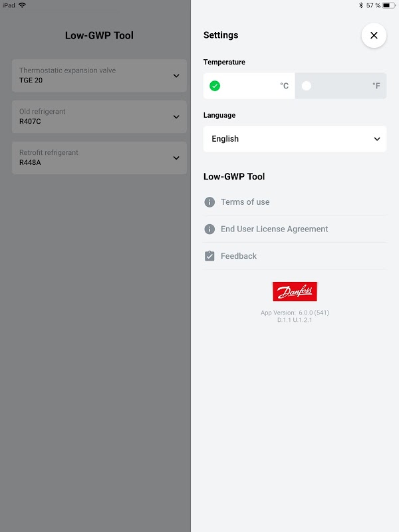Select the °F temperature option
The width and height of the screenshot is (399, 532).
340,86
